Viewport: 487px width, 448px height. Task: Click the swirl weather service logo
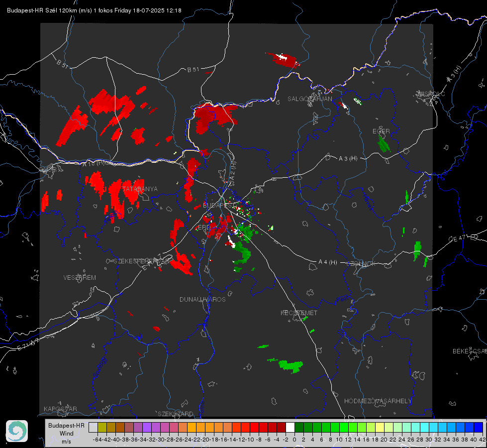click(x=17, y=431)
